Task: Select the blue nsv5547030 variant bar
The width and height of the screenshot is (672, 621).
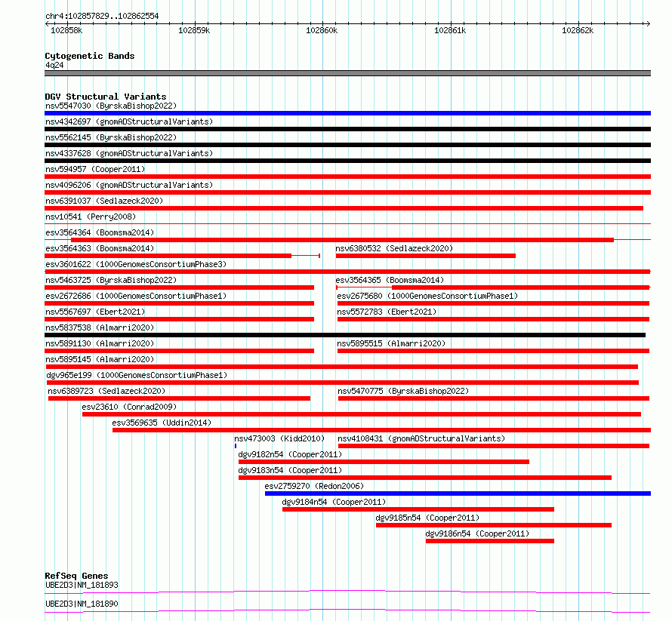Action: [x=347, y=113]
